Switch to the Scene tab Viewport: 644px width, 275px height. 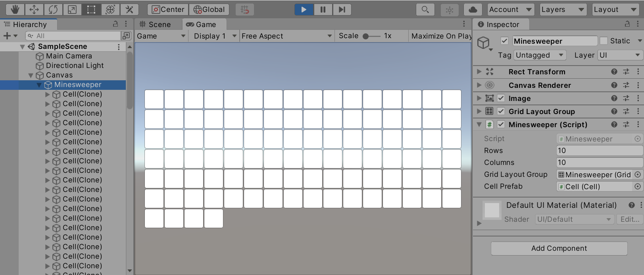tap(155, 25)
